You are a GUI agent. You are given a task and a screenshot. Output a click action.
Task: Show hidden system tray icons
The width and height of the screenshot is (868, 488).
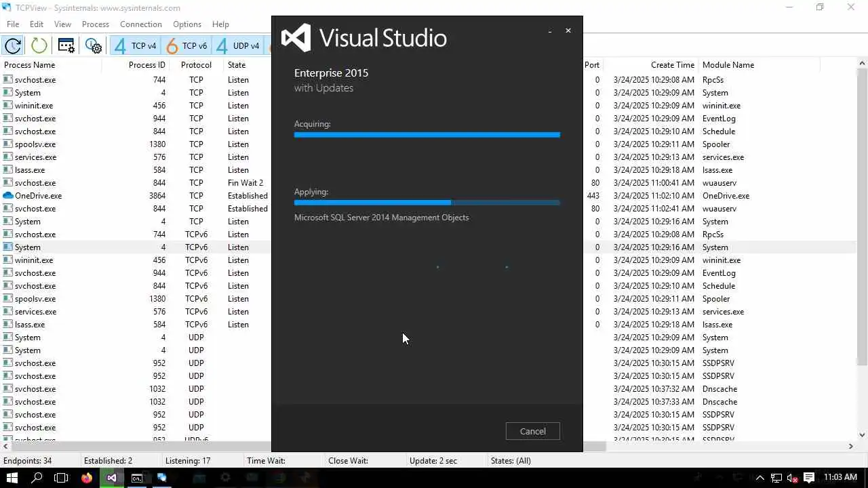pos(759,478)
